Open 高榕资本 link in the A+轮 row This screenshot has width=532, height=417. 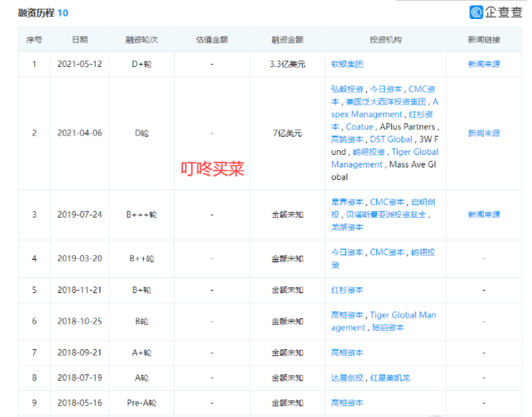[347, 353]
